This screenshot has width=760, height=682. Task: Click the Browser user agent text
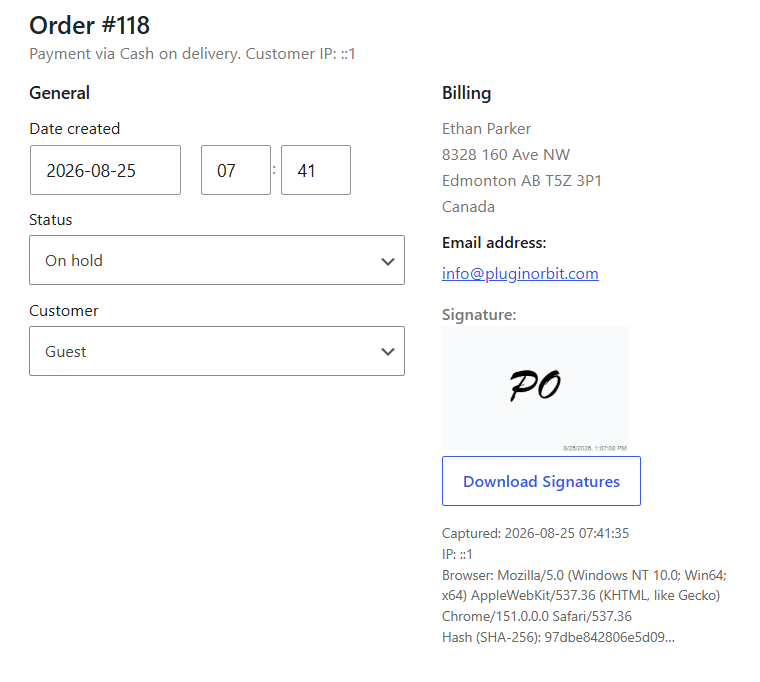pyautogui.click(x=584, y=596)
